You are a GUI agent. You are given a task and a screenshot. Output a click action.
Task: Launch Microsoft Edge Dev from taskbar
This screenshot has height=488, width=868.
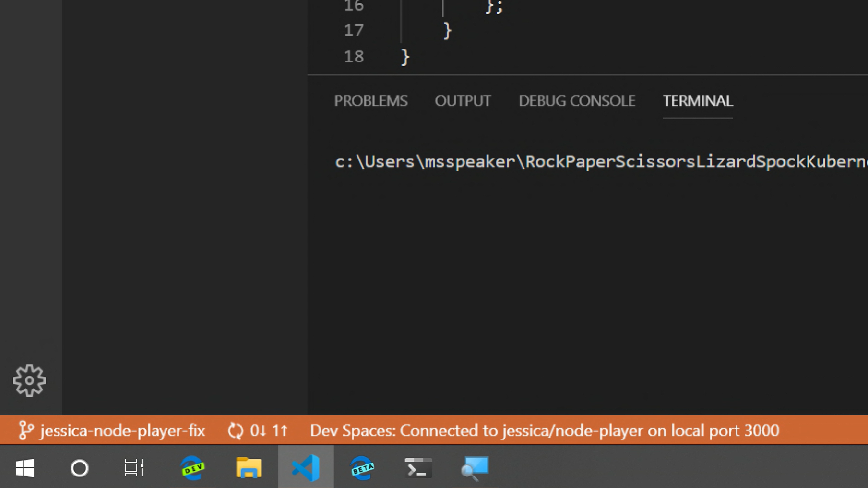(x=192, y=467)
